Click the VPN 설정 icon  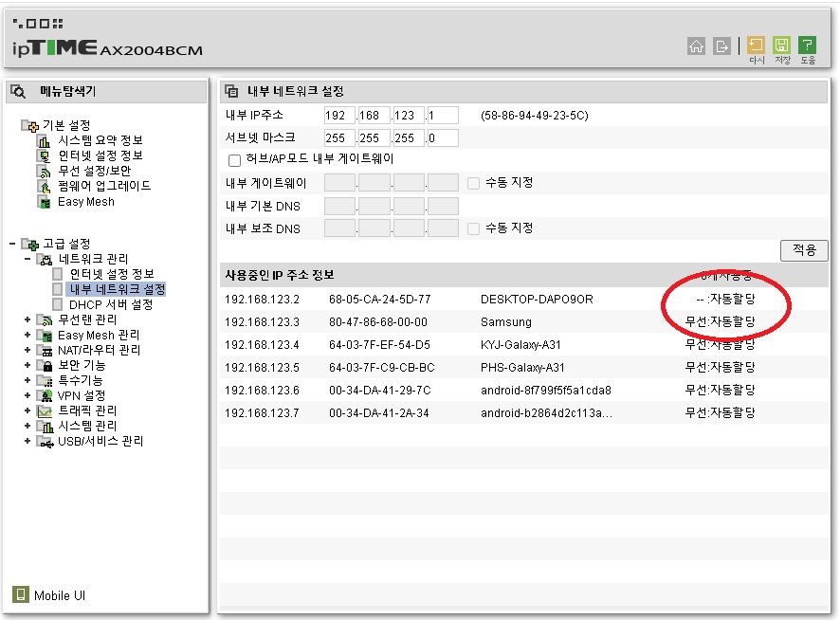45,396
